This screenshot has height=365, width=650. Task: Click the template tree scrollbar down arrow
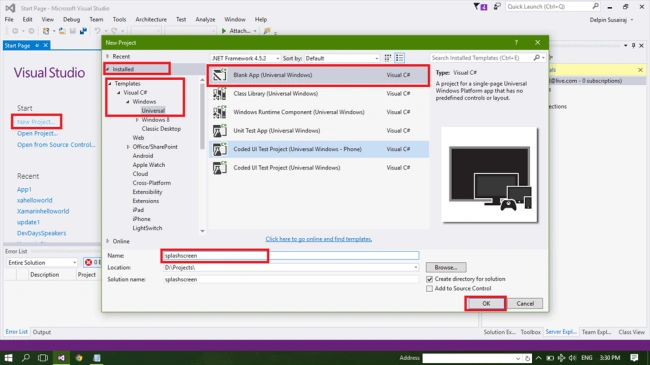click(x=202, y=231)
